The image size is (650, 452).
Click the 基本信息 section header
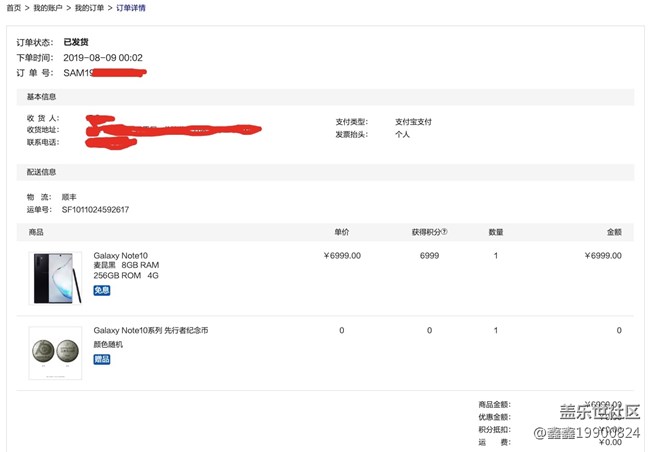[41, 97]
